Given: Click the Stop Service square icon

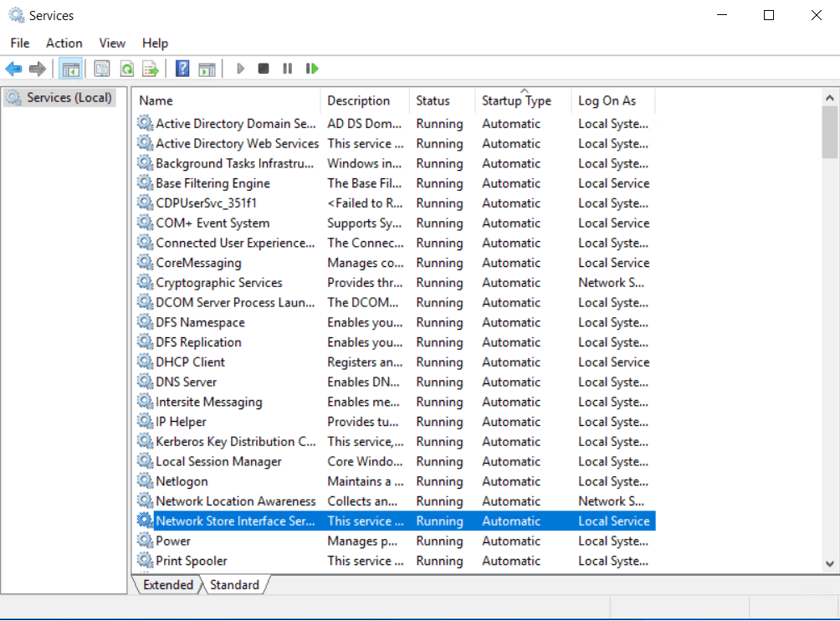Looking at the screenshot, I should pyautogui.click(x=264, y=69).
